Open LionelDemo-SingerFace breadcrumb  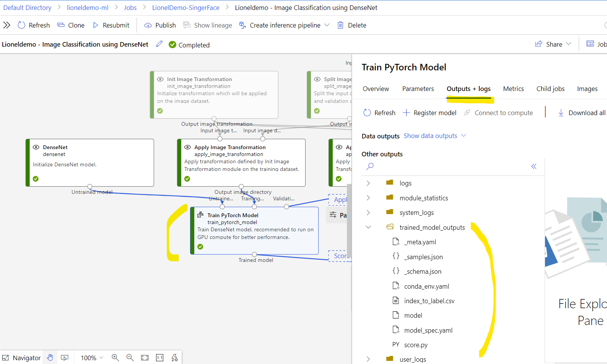tap(186, 8)
